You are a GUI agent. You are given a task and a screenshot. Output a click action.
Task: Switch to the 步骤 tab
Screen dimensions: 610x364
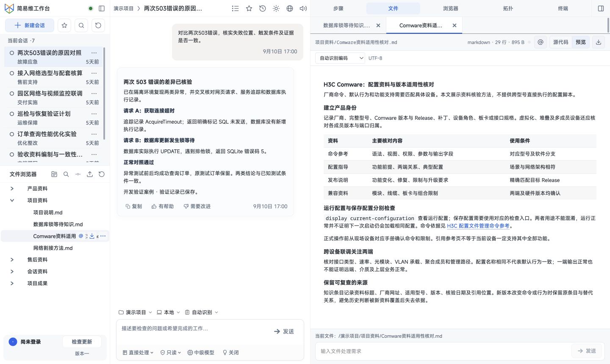(338, 8)
